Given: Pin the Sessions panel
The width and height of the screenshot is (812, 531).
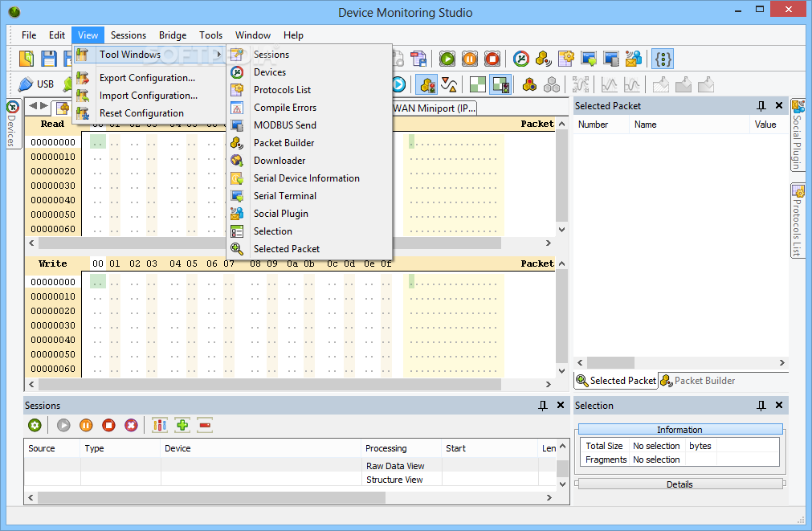Looking at the screenshot, I should [543, 406].
